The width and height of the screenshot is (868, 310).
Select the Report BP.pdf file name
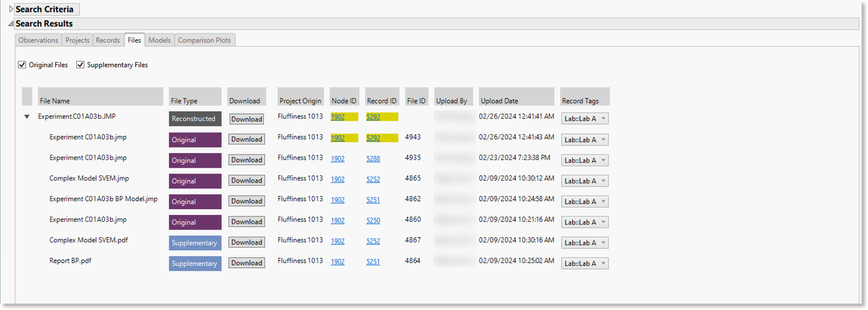pos(70,261)
